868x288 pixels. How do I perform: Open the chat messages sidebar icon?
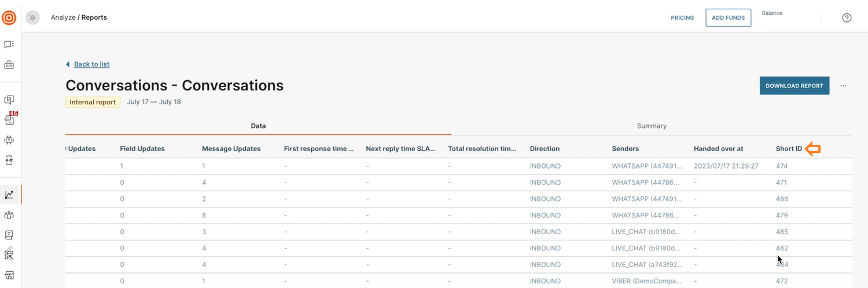9,45
